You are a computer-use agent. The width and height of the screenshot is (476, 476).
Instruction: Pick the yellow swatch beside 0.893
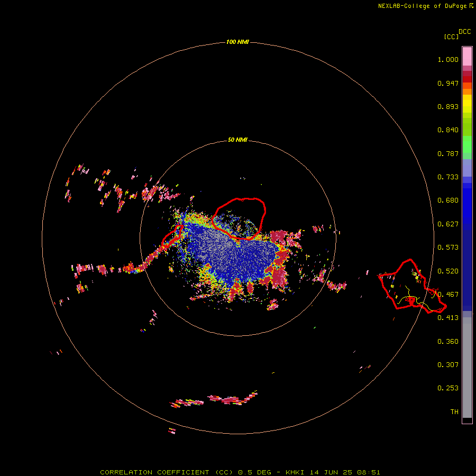pos(467,106)
